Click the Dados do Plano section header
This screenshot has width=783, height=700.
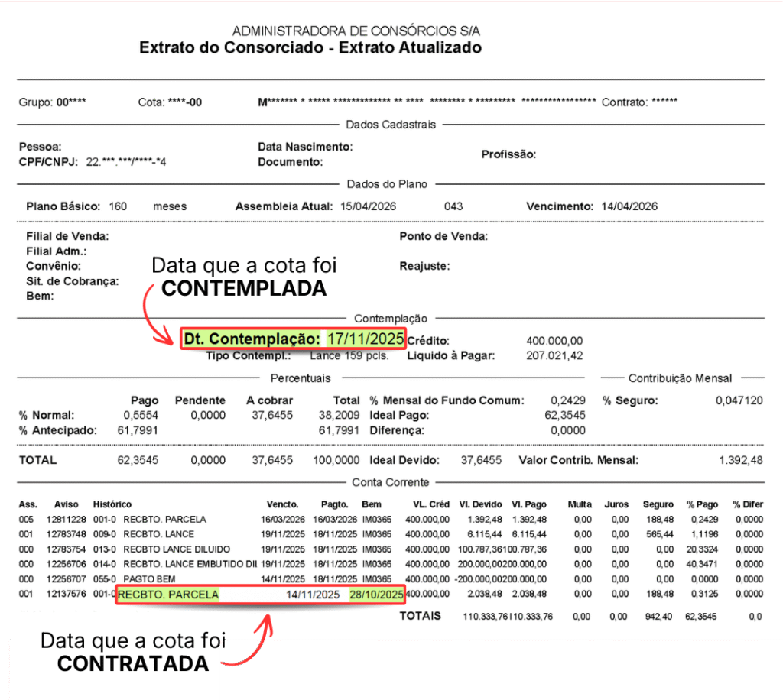pos(387,184)
